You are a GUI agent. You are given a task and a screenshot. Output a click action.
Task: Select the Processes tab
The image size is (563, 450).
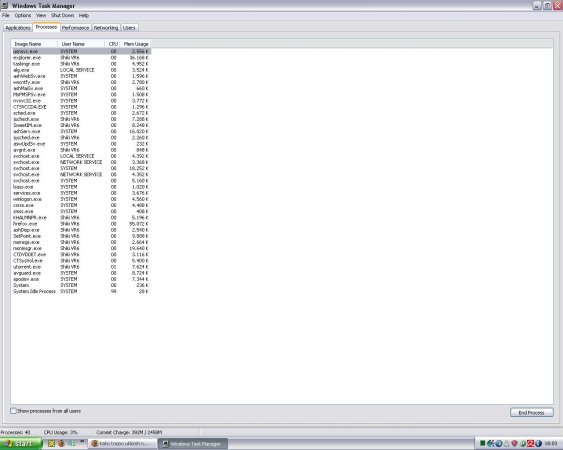[x=46, y=27]
